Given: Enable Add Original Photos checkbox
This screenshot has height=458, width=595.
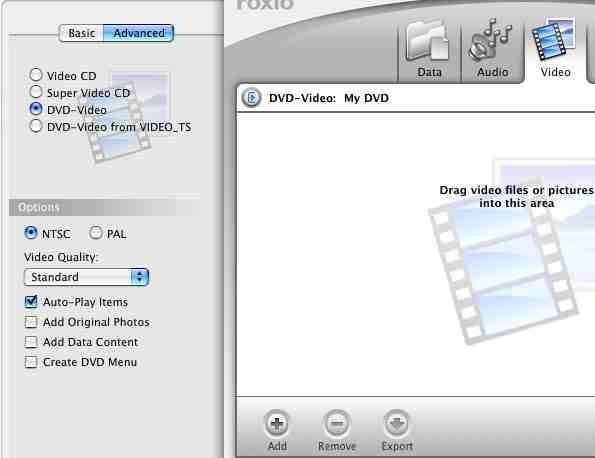Looking at the screenshot, I should pos(31,322).
